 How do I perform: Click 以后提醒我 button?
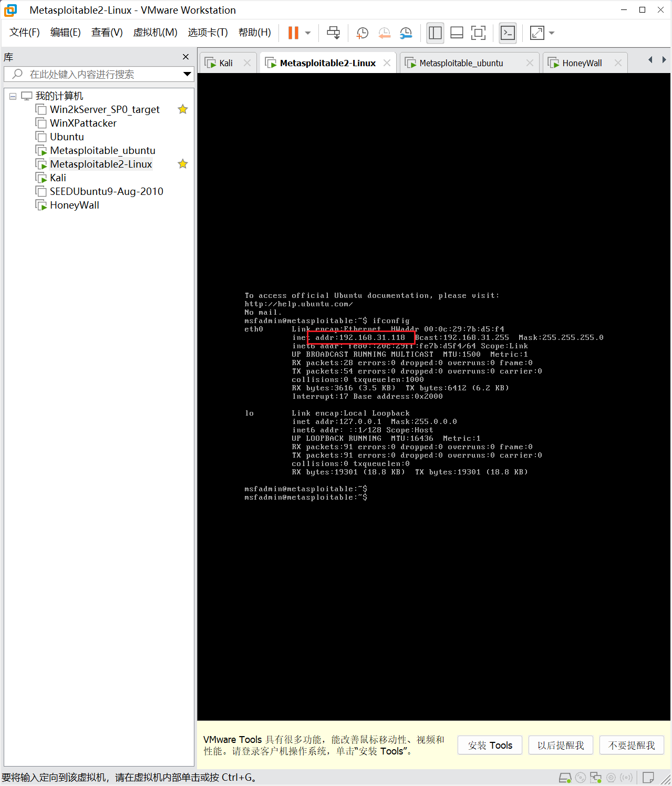[561, 746]
